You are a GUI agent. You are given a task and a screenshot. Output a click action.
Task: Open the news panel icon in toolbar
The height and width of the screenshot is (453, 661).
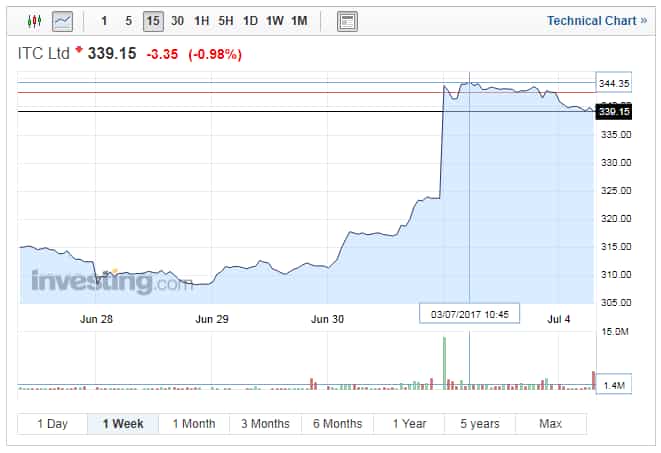tap(347, 21)
